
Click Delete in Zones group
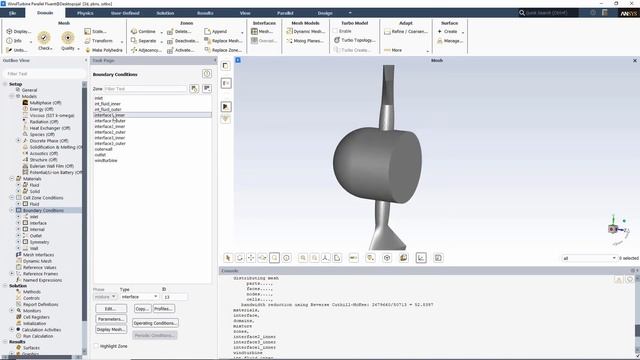tap(179, 31)
